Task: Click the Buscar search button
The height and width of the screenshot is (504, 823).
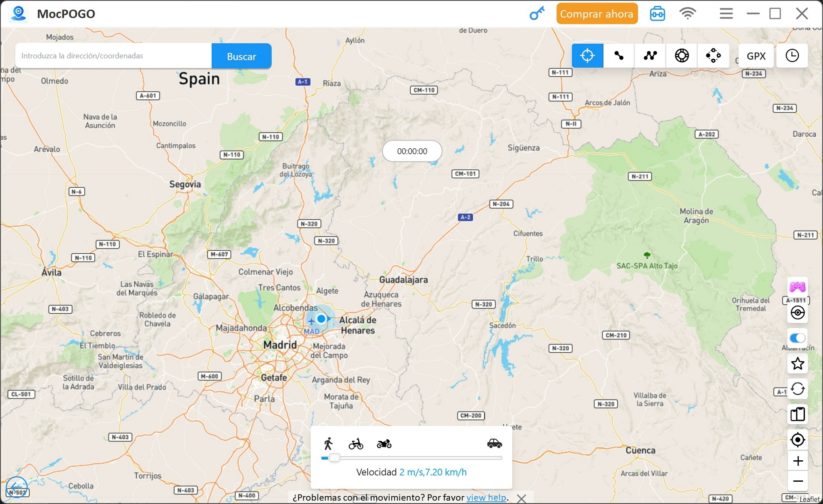Action: coord(241,56)
